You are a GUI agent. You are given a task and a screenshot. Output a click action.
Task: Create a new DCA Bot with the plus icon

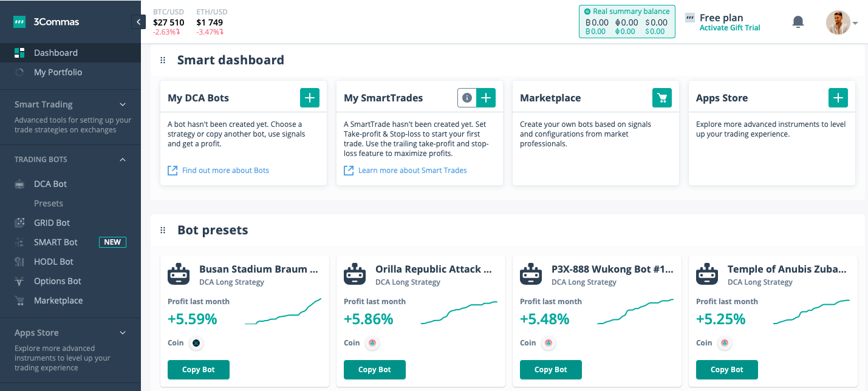pos(309,97)
